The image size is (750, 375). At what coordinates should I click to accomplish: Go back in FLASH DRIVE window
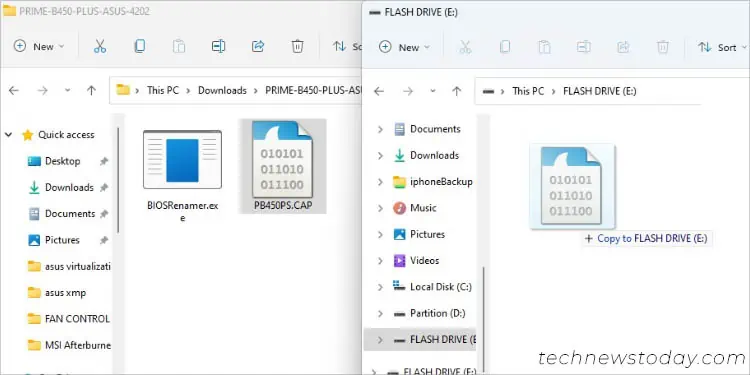tap(379, 91)
